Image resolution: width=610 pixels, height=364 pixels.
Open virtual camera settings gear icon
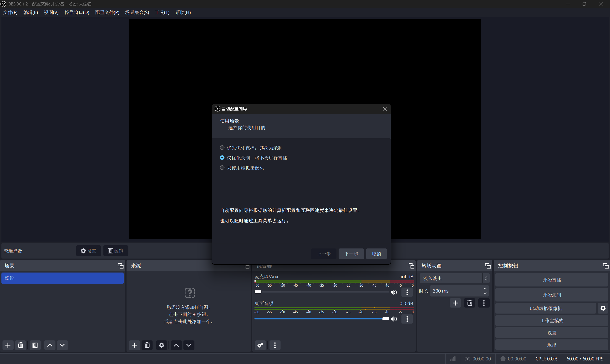(603, 308)
